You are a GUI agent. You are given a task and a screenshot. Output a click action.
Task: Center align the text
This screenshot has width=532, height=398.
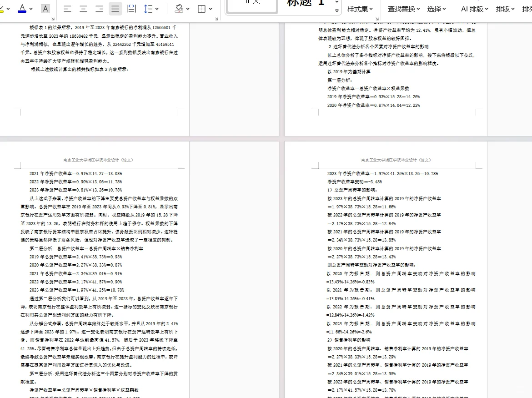point(83,9)
